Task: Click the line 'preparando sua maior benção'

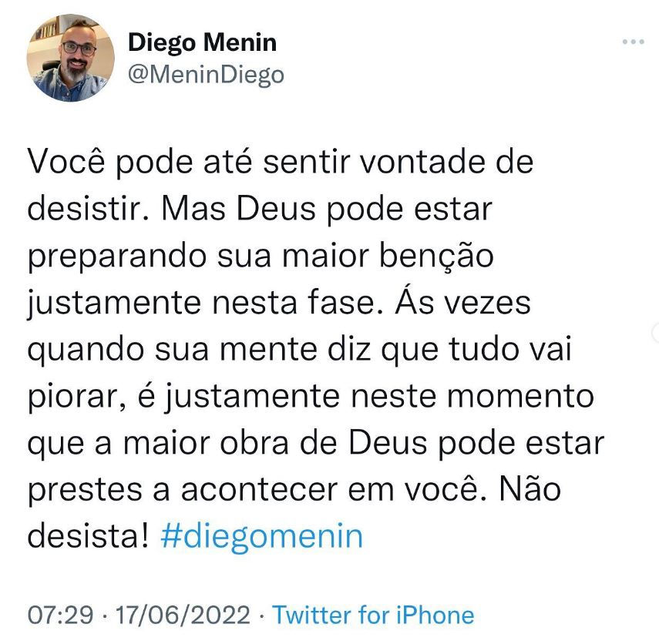Action: coord(261,257)
